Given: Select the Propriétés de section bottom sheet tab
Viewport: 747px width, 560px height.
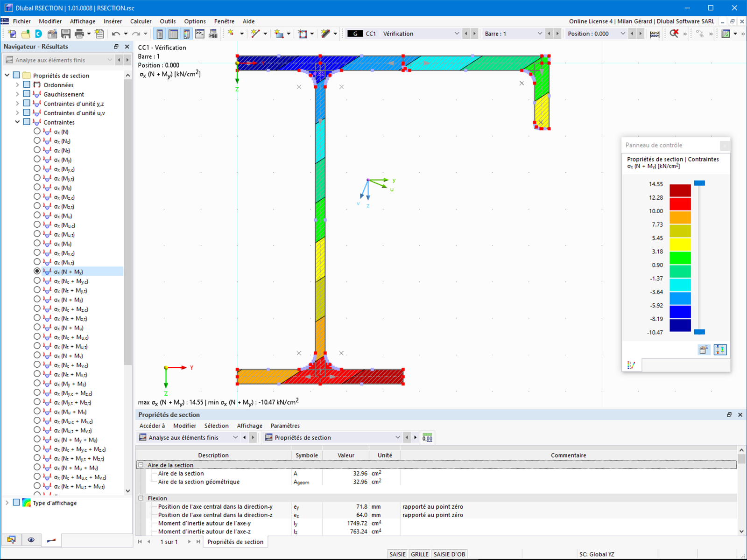Looking at the screenshot, I should coord(235,542).
